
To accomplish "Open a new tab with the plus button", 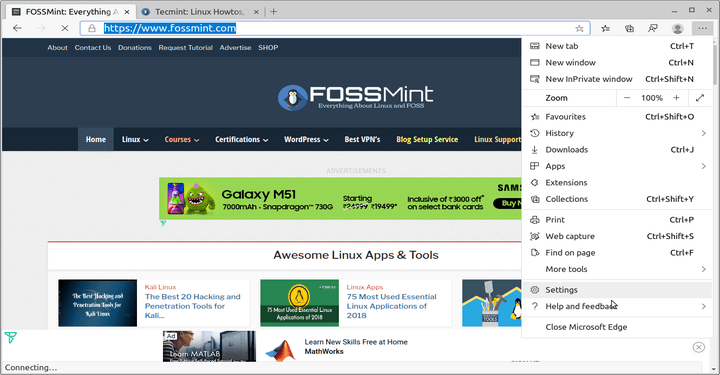I will (x=274, y=11).
